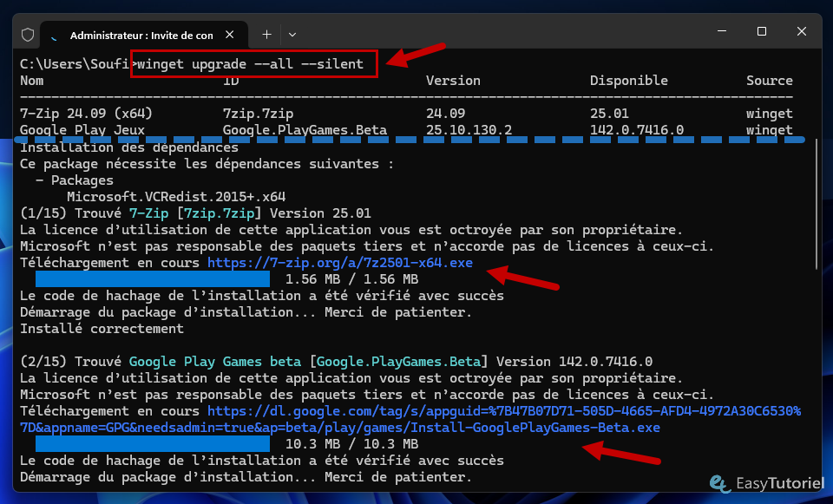
Task: Open the 7-zip.org 7z2501-x64.exe download link
Action: [340, 263]
